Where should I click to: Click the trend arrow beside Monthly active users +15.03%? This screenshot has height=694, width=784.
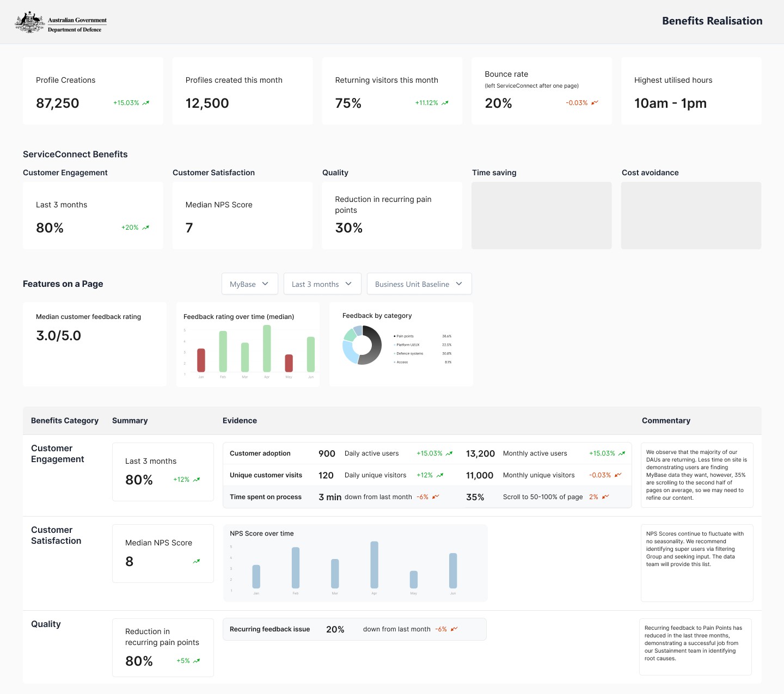(622, 453)
